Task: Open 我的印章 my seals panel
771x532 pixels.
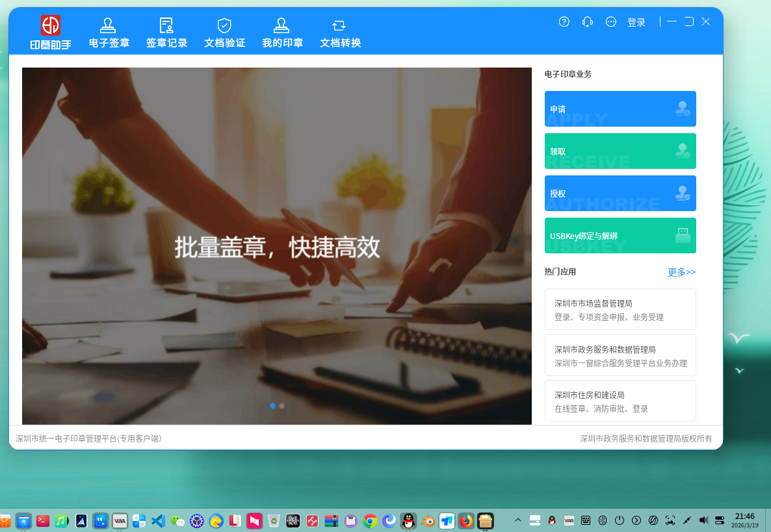Action: (281, 31)
